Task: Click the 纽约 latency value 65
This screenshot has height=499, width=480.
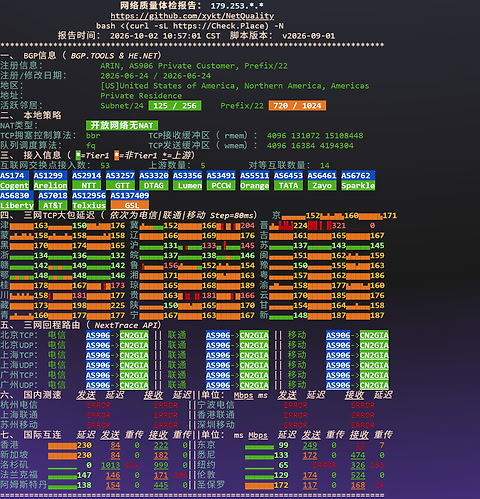Action: click(x=283, y=465)
